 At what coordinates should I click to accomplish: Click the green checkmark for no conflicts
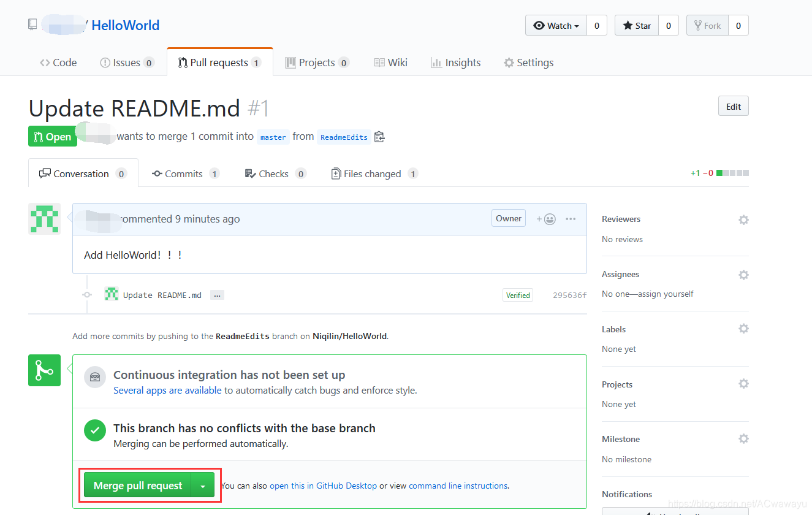tap(94, 430)
